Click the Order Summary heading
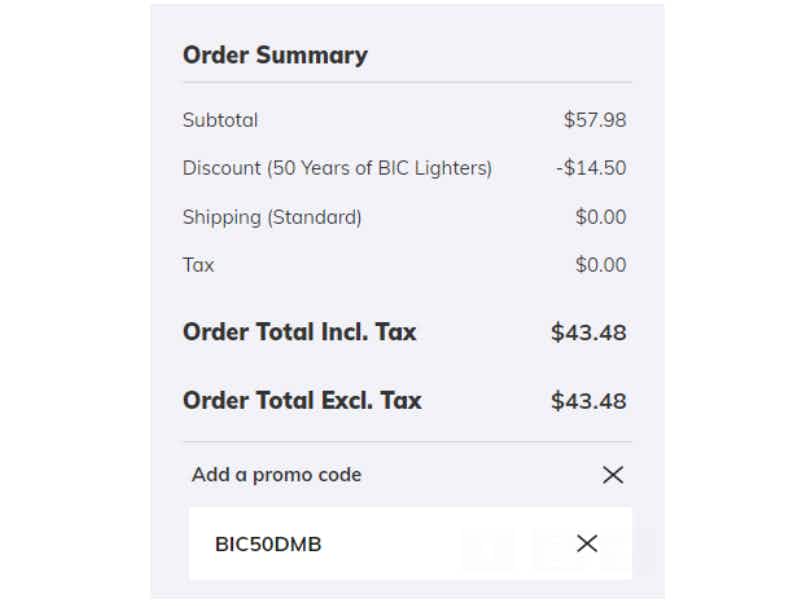Image resolution: width=808 pixels, height=606 pixels. (275, 55)
